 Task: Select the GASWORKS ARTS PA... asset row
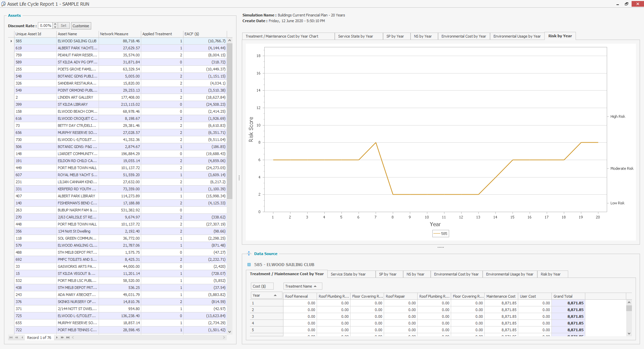tap(121, 266)
